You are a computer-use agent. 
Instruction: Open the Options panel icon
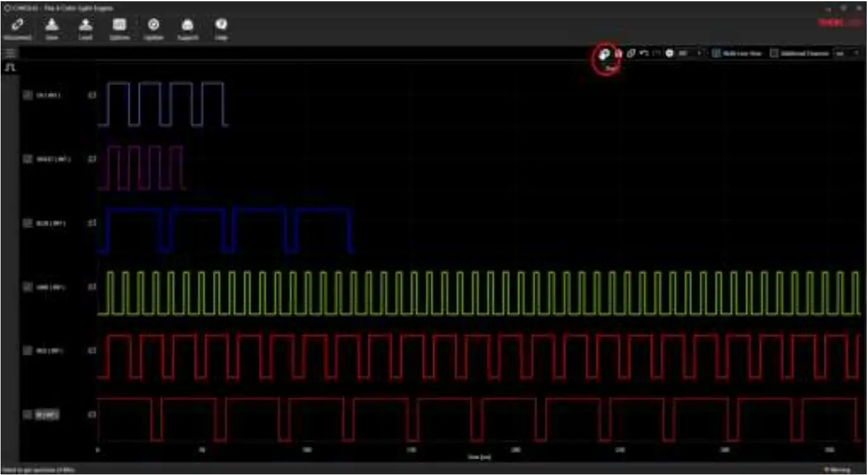tap(119, 28)
